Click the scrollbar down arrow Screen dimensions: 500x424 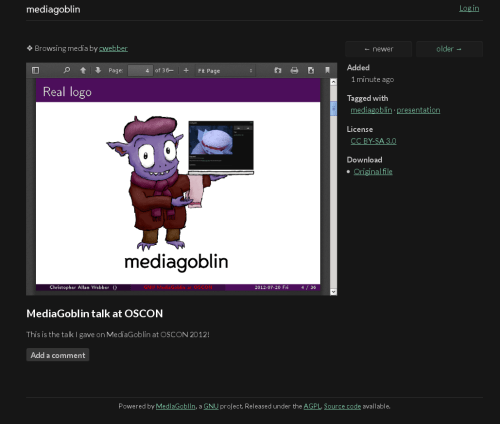pyautogui.click(x=333, y=292)
